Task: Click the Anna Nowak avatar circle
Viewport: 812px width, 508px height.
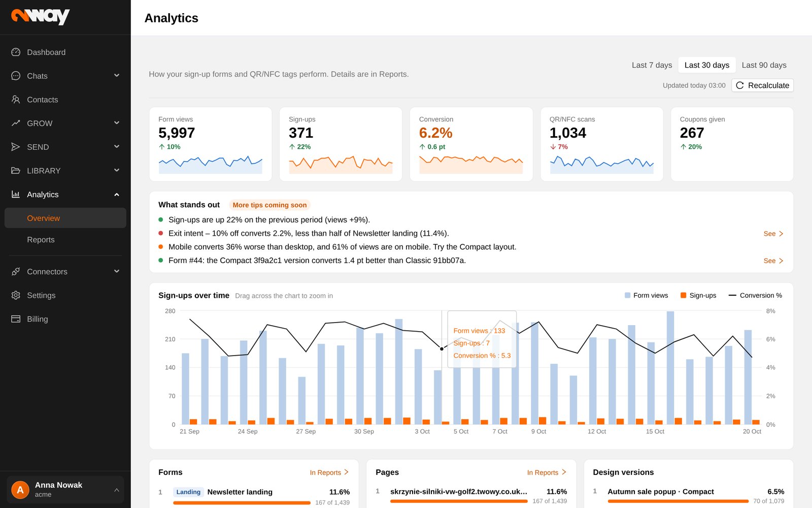Action: click(x=20, y=490)
